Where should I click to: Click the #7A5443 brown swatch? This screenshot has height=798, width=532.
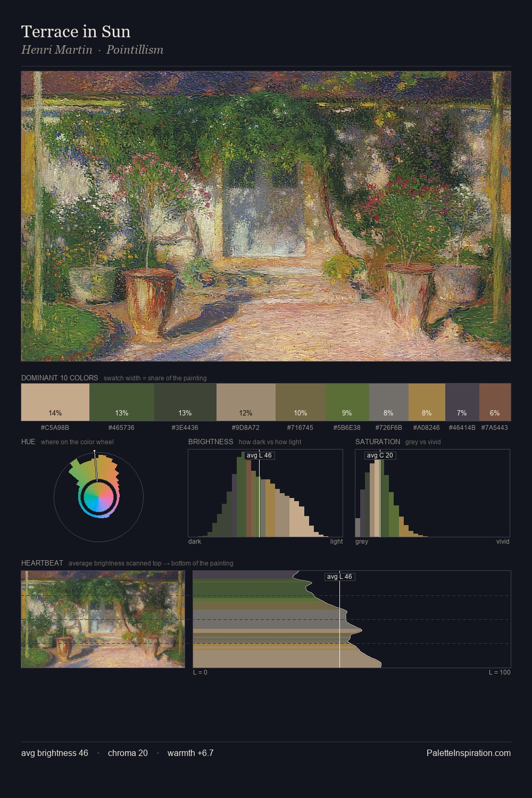point(495,402)
